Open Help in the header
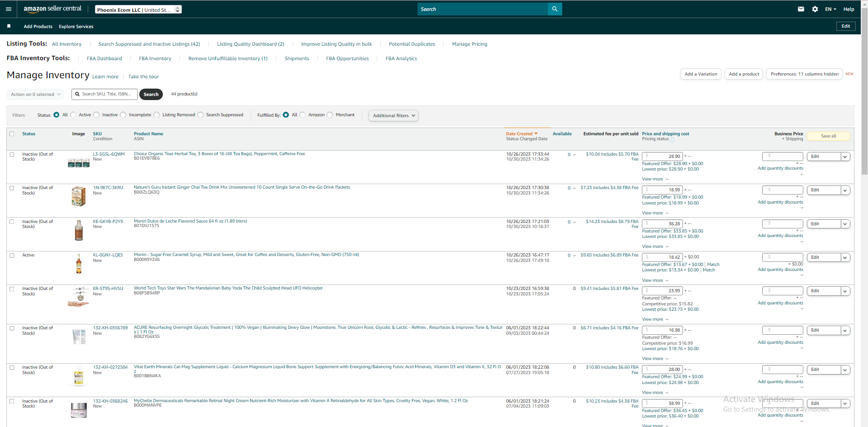Viewport: 868px width, 427px height. 849,9
